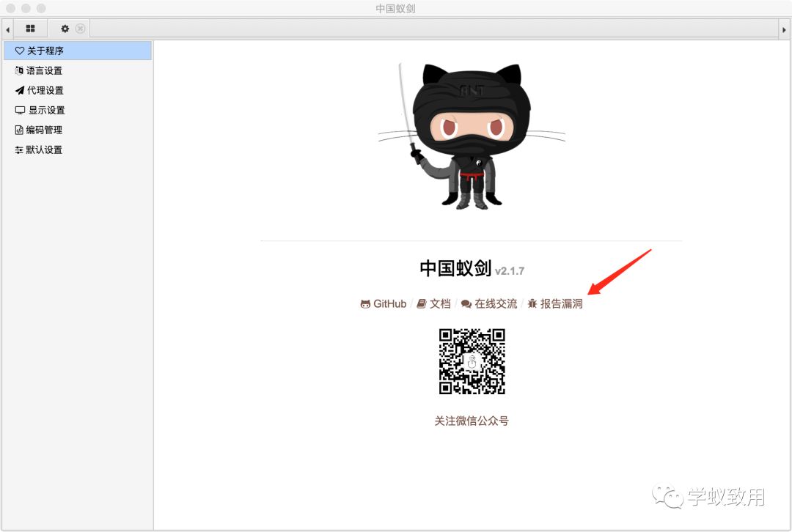Screen dimensions: 792x532
Task: Close the settings tab with x icon
Action: tap(81, 29)
